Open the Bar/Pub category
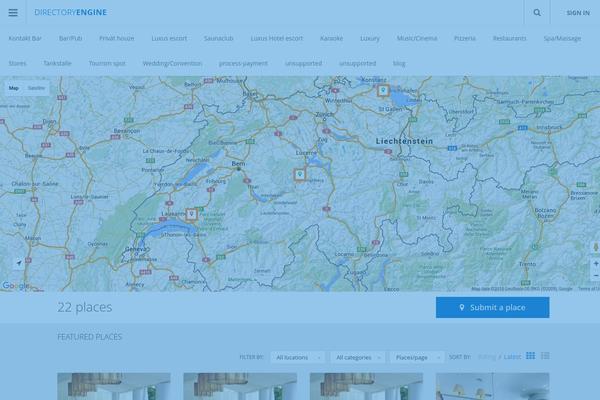This screenshot has width=600, height=400. pyautogui.click(x=71, y=38)
